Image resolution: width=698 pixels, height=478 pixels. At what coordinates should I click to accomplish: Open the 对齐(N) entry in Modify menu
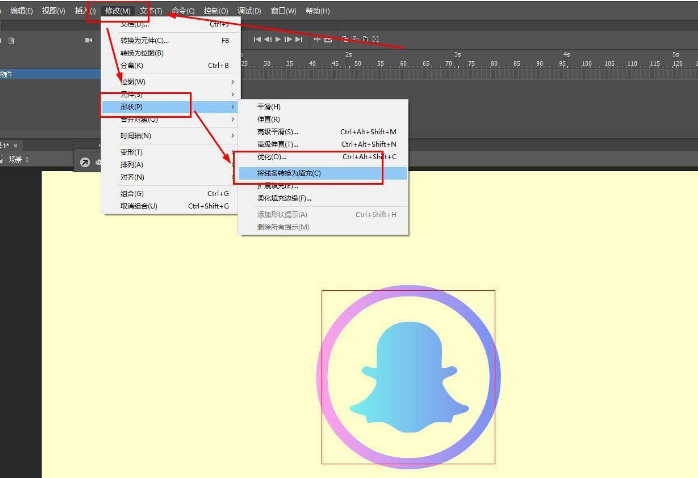click(171, 177)
